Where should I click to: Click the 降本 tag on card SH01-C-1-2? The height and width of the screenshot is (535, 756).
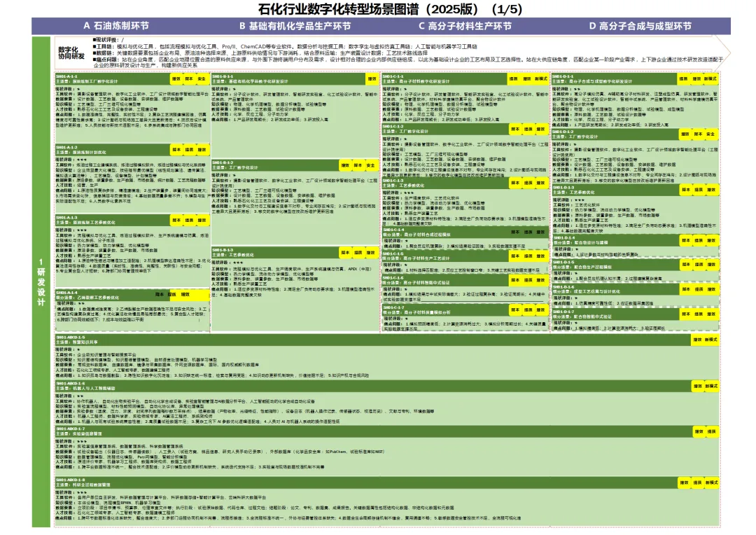click(515, 129)
